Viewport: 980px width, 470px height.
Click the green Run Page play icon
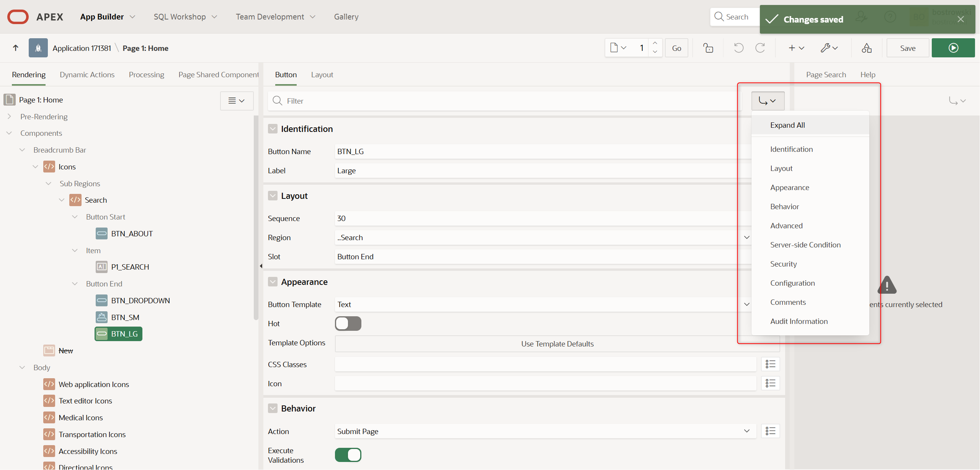pos(953,48)
